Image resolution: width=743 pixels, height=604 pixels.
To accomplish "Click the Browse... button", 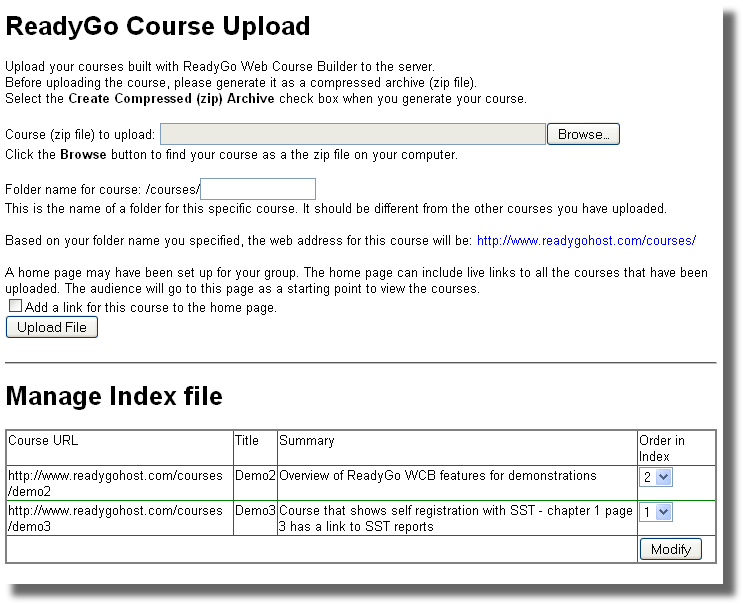I will [x=583, y=134].
